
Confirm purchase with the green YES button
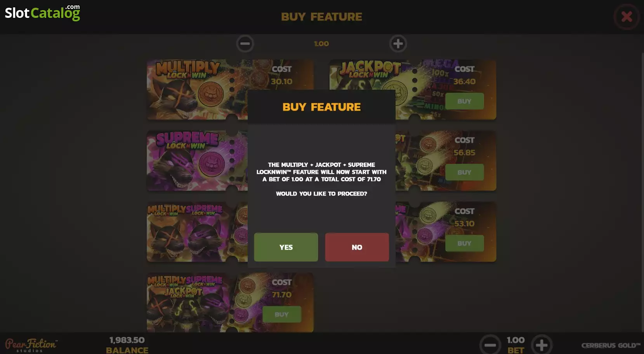pos(286,247)
